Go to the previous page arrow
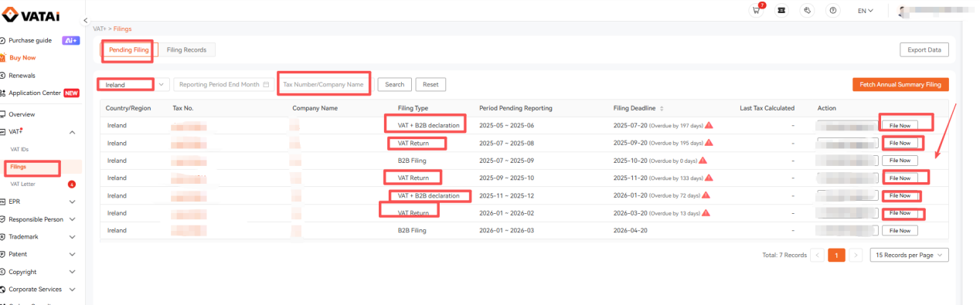 818,255
